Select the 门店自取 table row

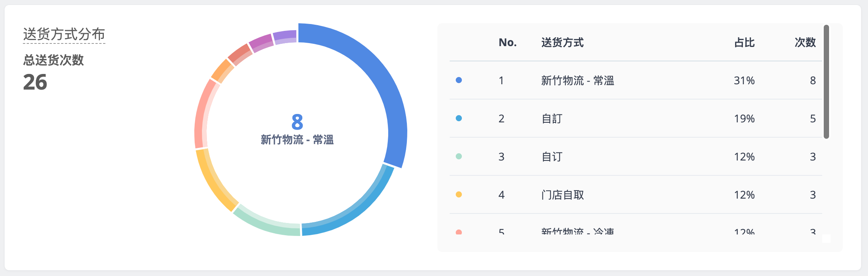tap(636, 194)
